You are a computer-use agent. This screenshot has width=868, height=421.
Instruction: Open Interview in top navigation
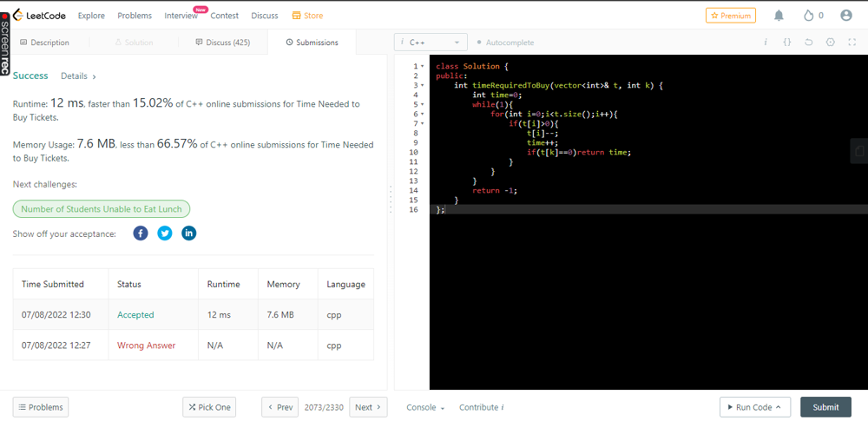click(181, 16)
